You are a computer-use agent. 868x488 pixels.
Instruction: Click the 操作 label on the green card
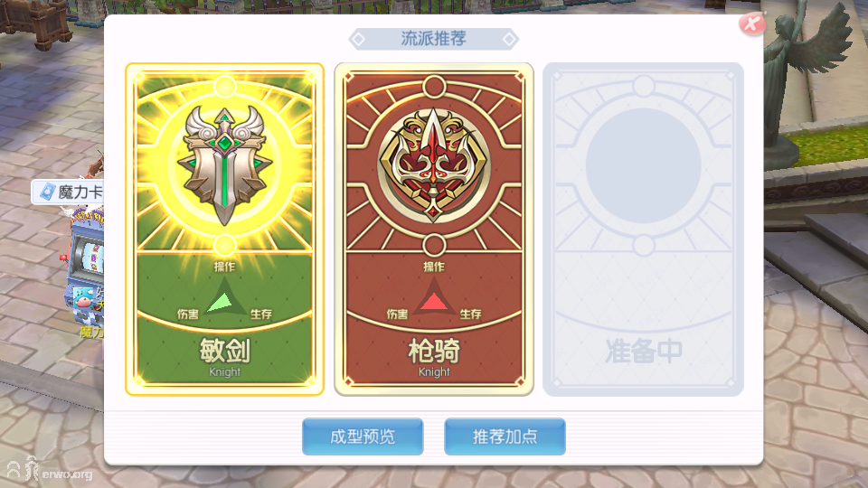coord(225,267)
